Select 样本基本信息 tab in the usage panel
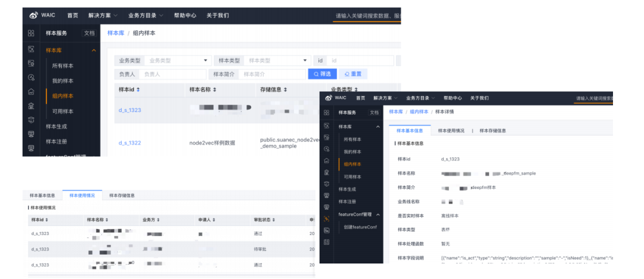Image resolution: width=644 pixels, height=279 pixels. coord(42,196)
